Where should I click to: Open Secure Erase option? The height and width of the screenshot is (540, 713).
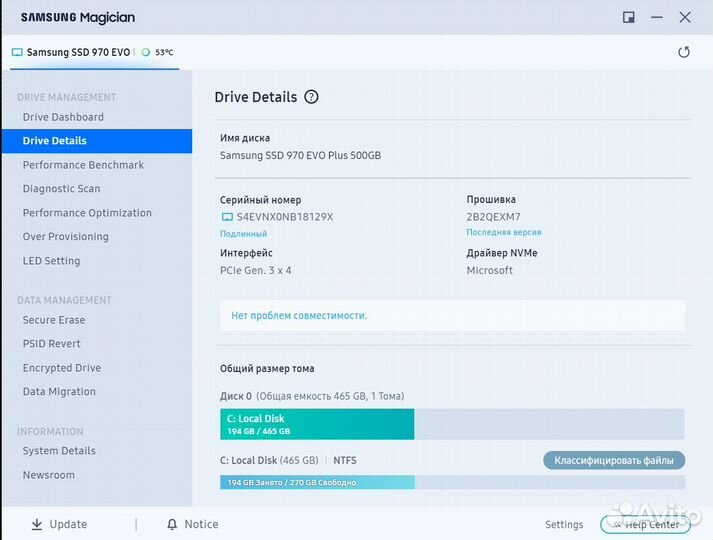point(54,320)
